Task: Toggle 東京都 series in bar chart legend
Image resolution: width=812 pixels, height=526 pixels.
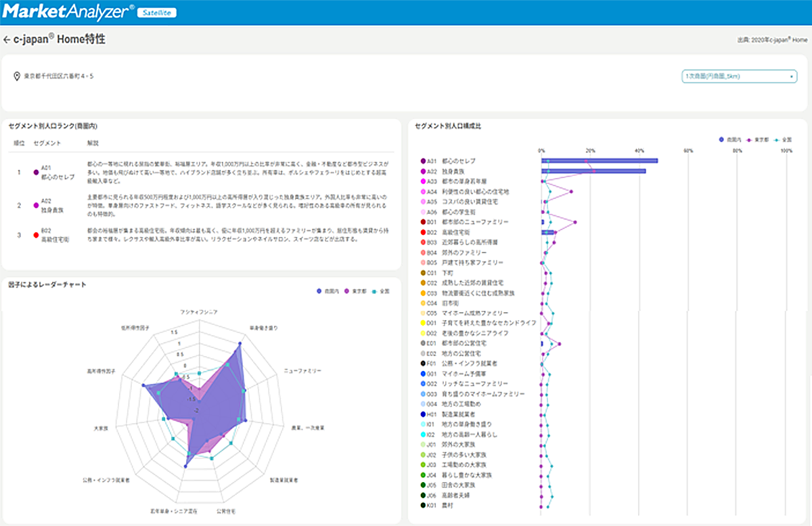Action: pyautogui.click(x=758, y=139)
